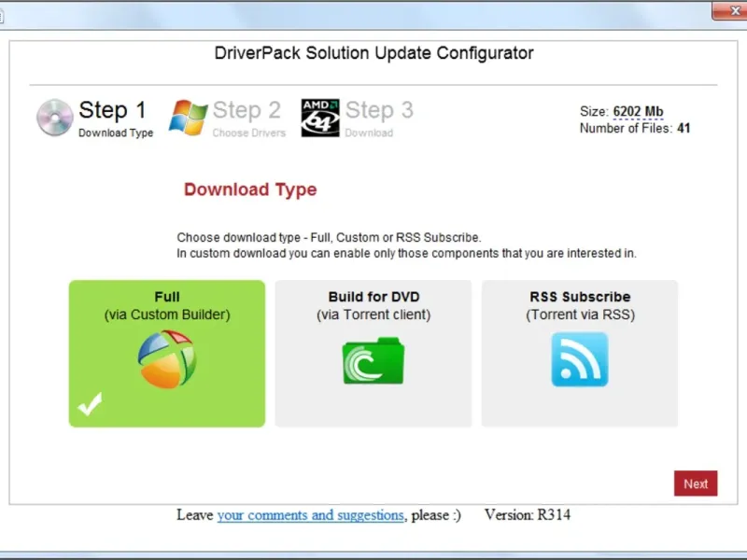The width and height of the screenshot is (747, 560).
Task: Click the Download Type red heading
Action: [250, 189]
